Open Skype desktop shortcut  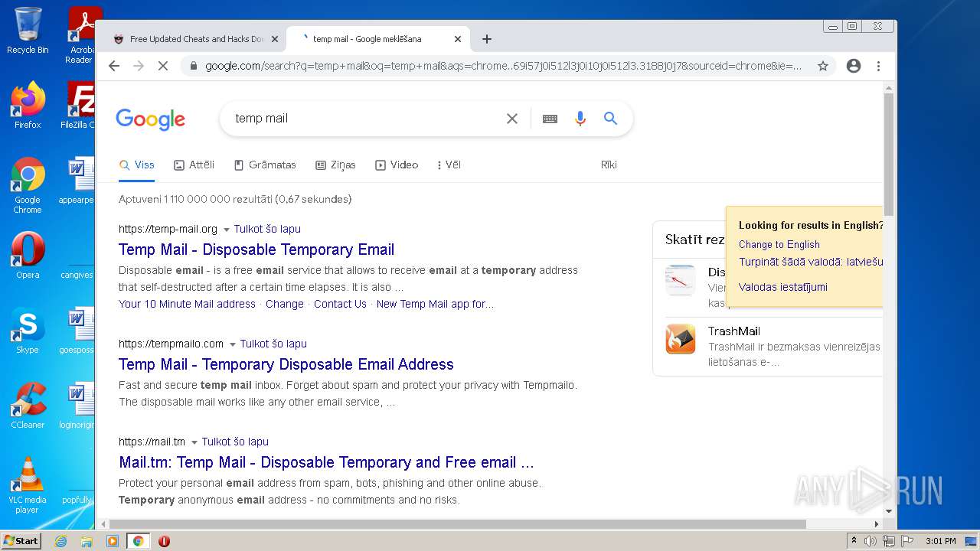tap(28, 331)
